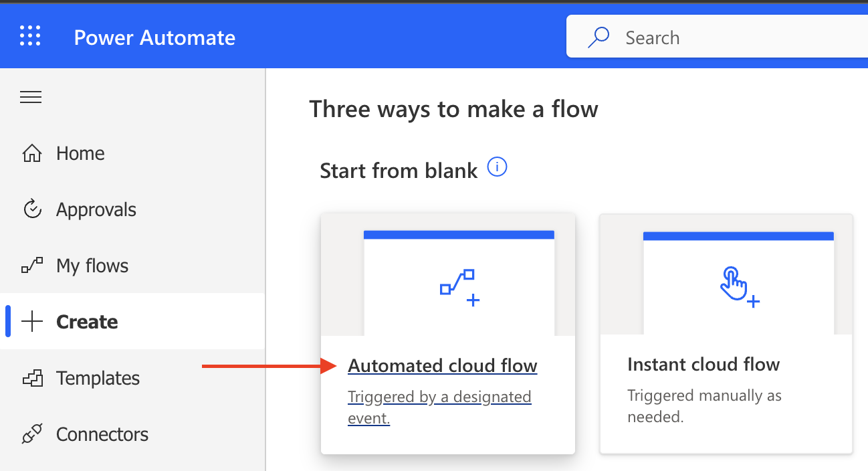Focus the Search input field

pos(717,37)
